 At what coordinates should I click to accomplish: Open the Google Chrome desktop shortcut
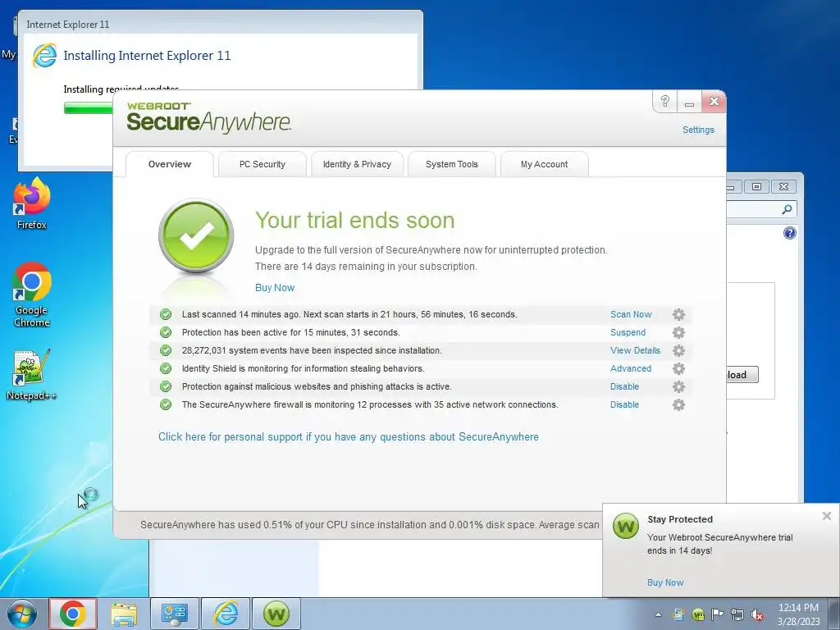click(x=32, y=294)
